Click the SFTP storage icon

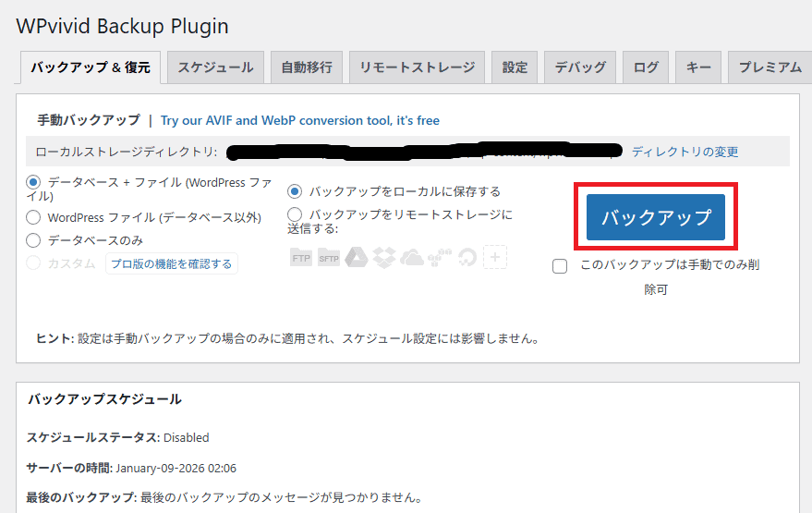coord(328,257)
